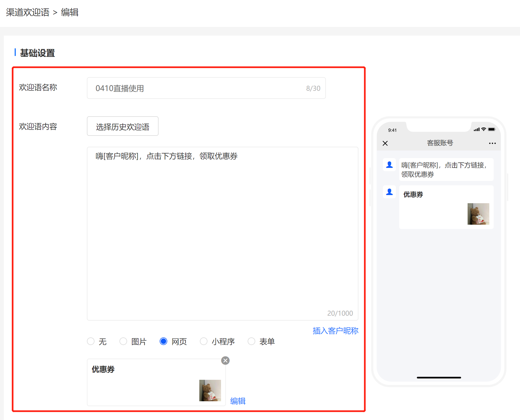Click 优惠券 title in editor card
The height and width of the screenshot is (420, 520).
coord(103,369)
